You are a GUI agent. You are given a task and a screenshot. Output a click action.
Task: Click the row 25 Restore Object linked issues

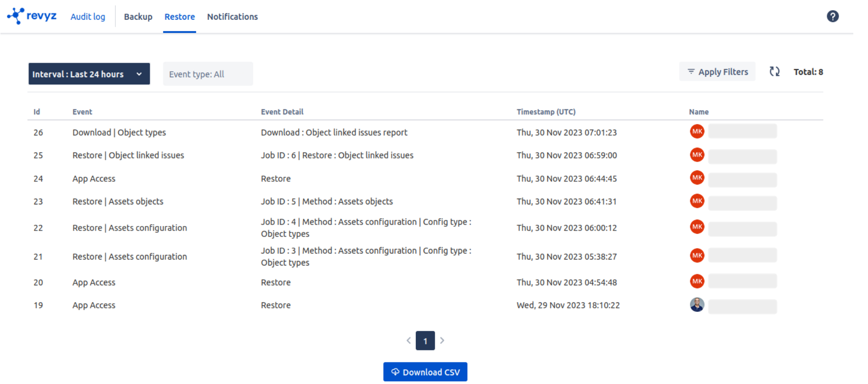pos(128,155)
